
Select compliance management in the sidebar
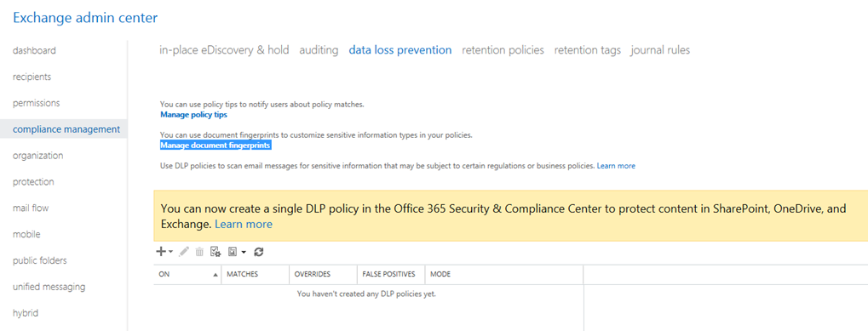pyautogui.click(x=66, y=129)
